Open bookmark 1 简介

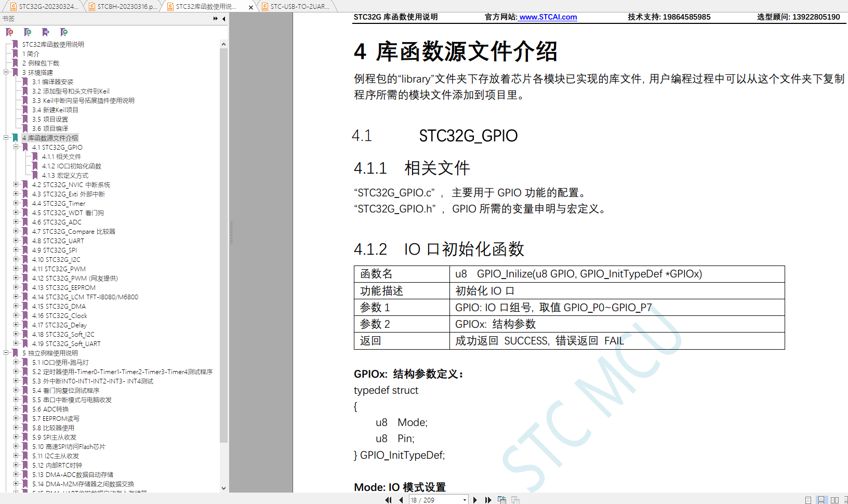pyautogui.click(x=31, y=54)
